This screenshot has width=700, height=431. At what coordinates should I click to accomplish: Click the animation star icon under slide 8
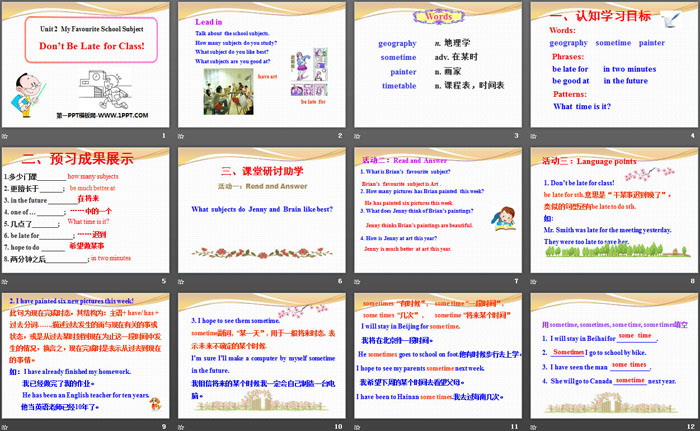(x=533, y=281)
